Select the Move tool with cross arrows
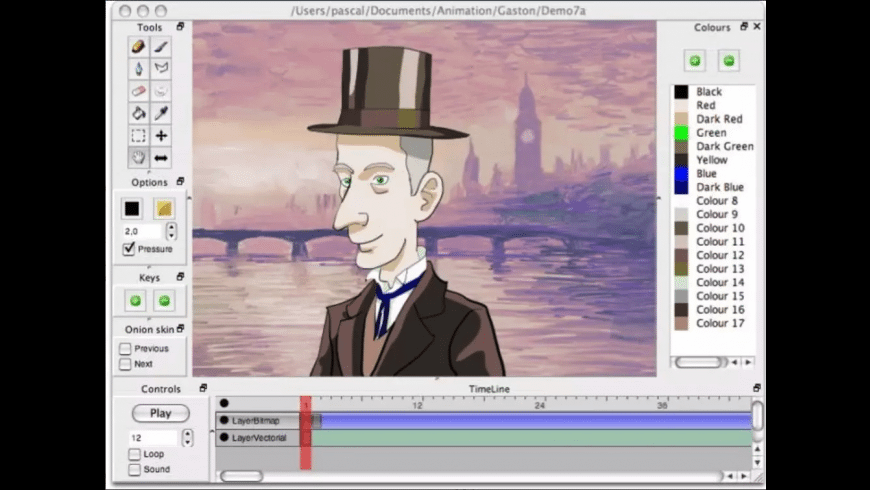 (x=161, y=135)
